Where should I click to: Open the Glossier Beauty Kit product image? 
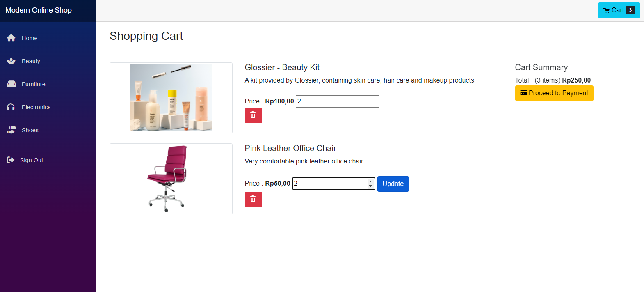coord(171,98)
